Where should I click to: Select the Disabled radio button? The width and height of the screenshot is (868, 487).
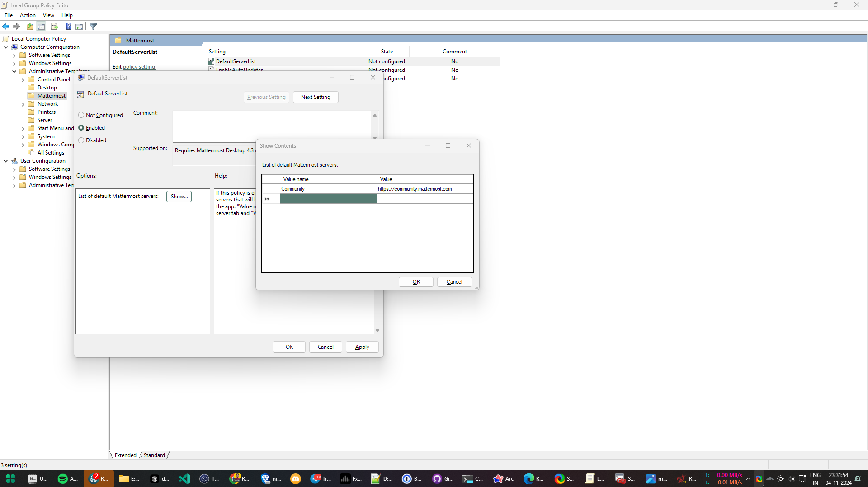[81, 140]
